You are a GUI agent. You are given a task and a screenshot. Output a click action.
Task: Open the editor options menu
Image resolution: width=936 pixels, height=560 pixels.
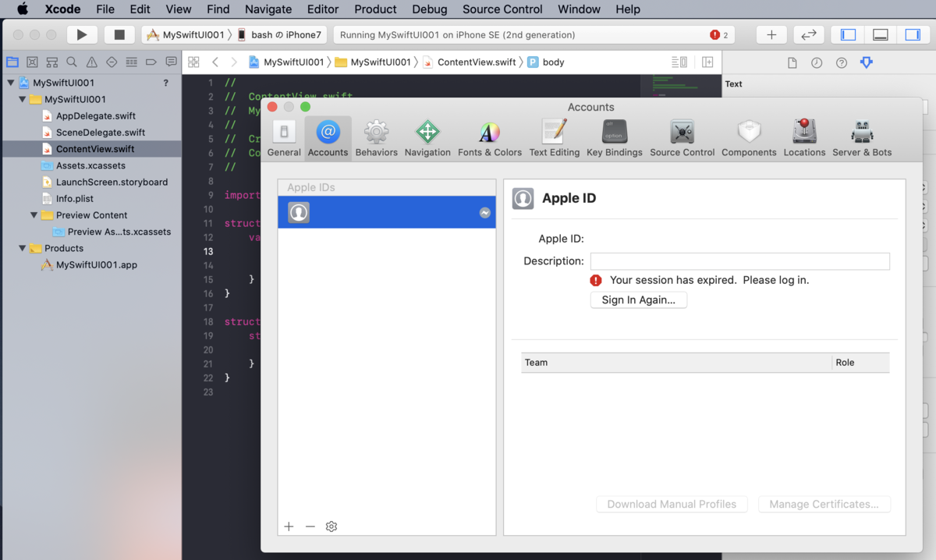tap(679, 62)
